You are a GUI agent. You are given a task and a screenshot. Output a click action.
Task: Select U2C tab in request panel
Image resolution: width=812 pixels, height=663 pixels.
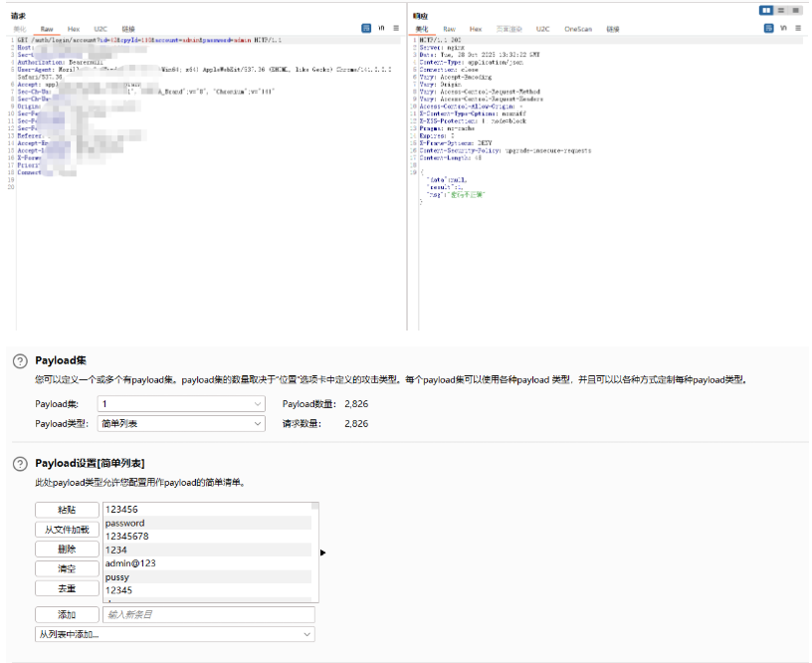point(101,29)
